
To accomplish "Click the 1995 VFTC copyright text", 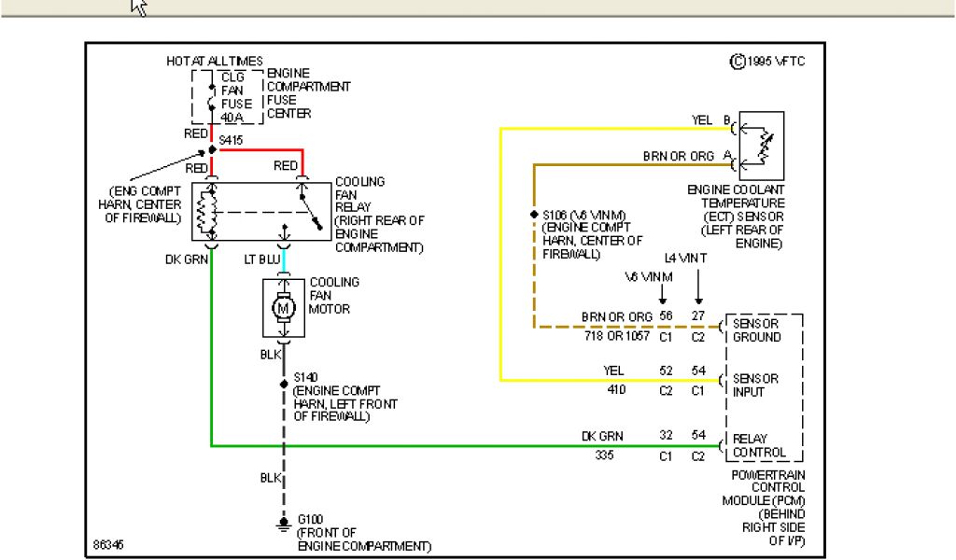I will click(766, 62).
